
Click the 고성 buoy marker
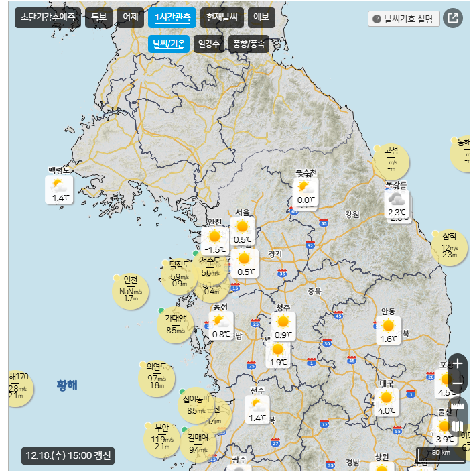(391, 162)
